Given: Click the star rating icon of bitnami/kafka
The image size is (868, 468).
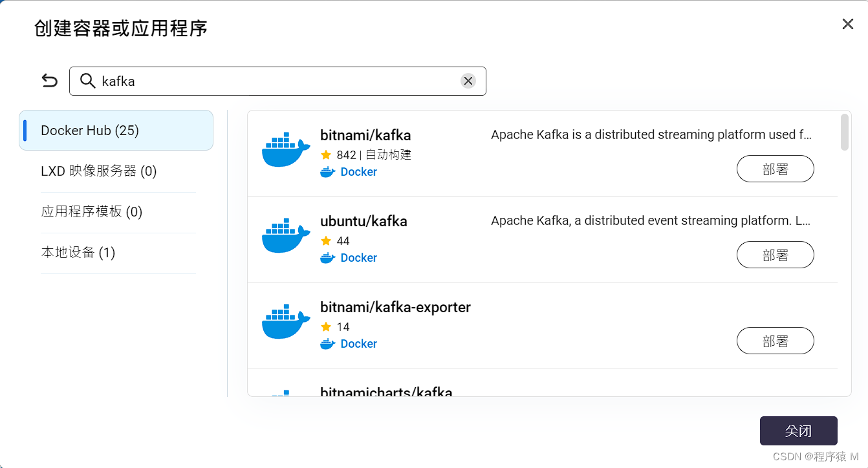Looking at the screenshot, I should click(x=326, y=155).
